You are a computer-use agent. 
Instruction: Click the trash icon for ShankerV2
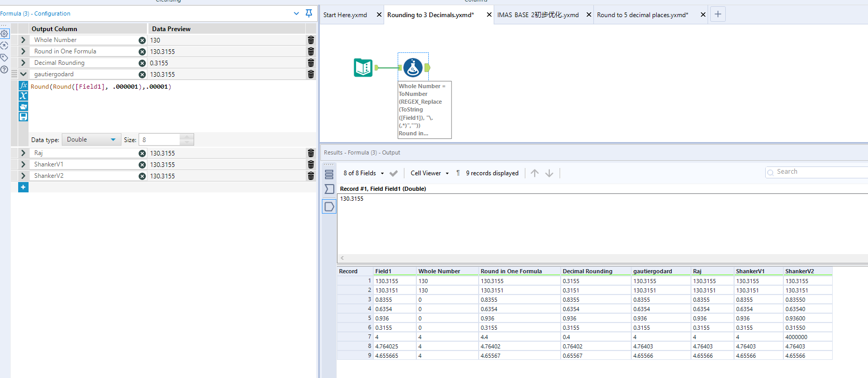pyautogui.click(x=310, y=176)
